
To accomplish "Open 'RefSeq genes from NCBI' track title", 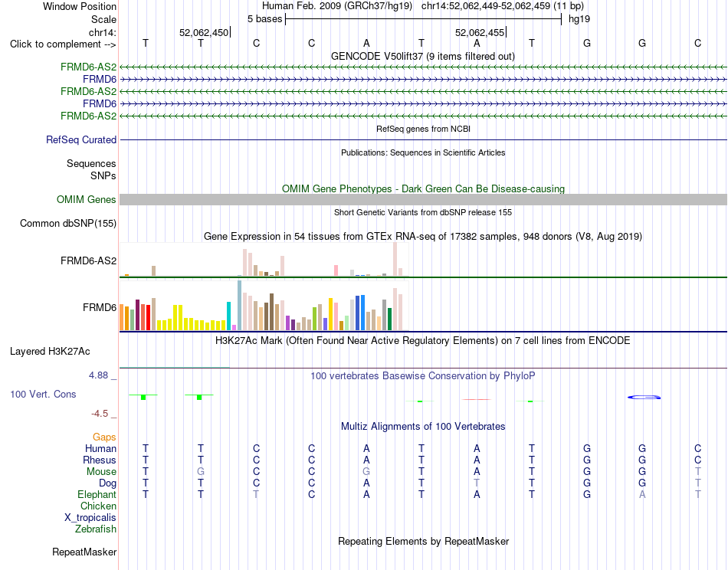I will (x=423, y=129).
